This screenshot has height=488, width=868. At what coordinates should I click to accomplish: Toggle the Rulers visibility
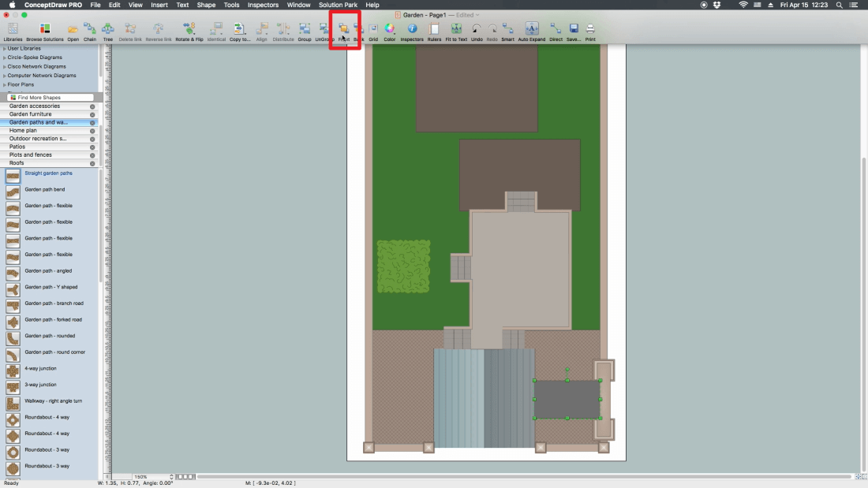pos(434,29)
